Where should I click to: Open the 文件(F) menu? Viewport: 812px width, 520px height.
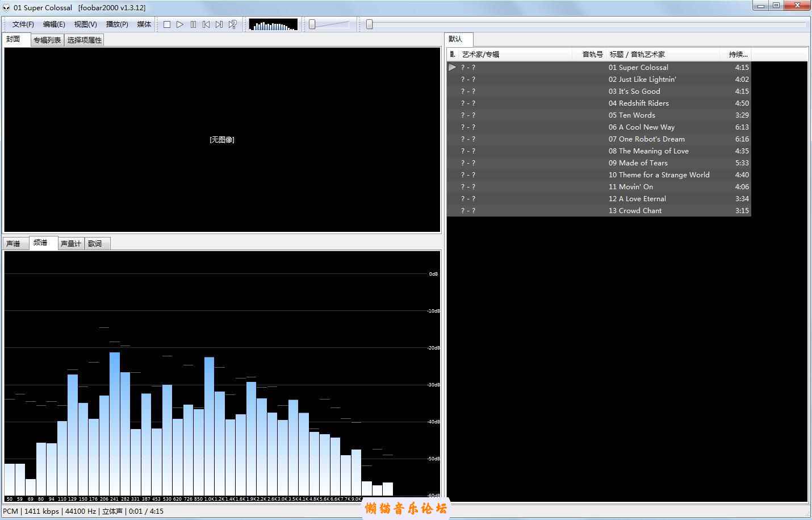[23, 24]
